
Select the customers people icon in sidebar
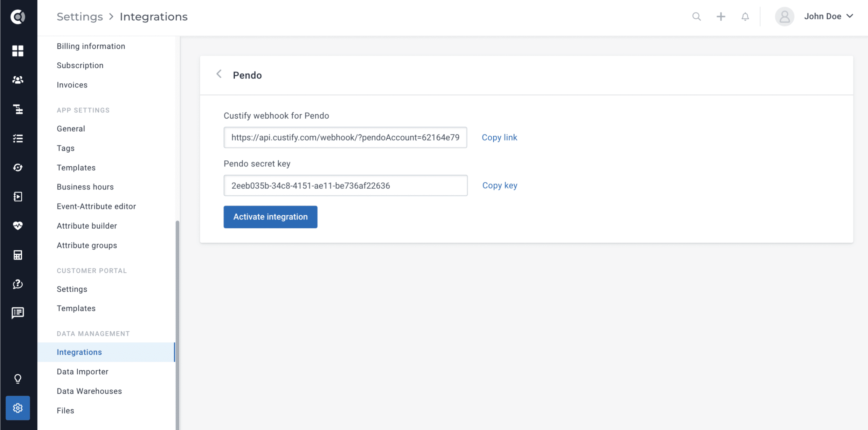18,80
